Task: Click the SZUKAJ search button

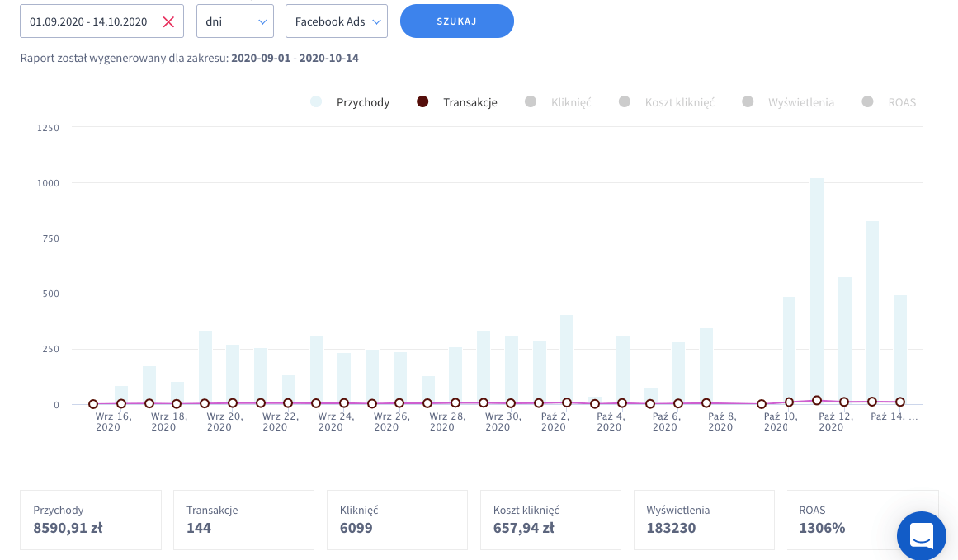Action: [456, 21]
